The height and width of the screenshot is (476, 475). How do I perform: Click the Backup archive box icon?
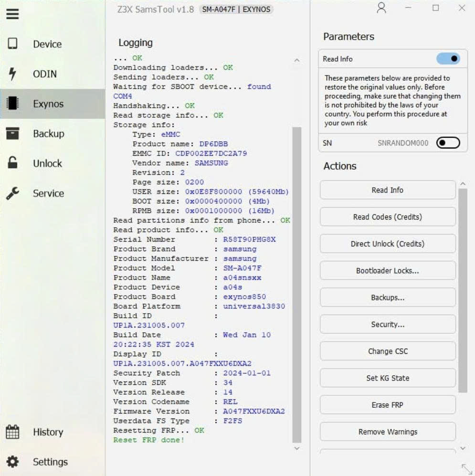point(12,133)
